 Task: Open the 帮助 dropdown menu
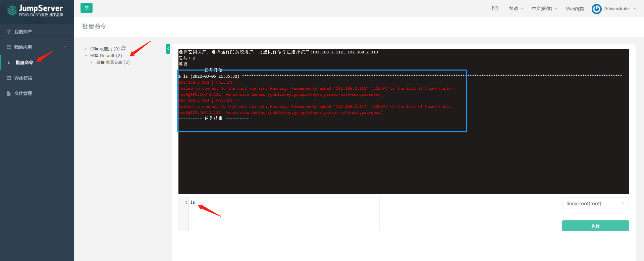pyautogui.click(x=516, y=8)
